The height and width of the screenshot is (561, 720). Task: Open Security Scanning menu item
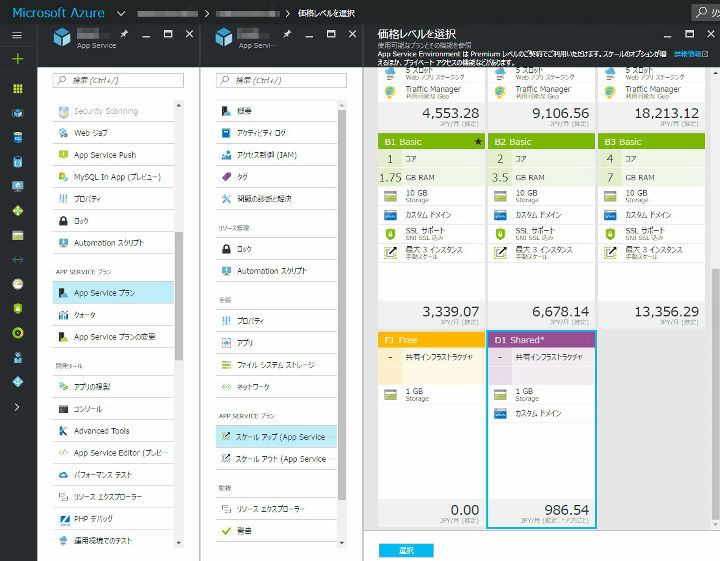[113, 111]
